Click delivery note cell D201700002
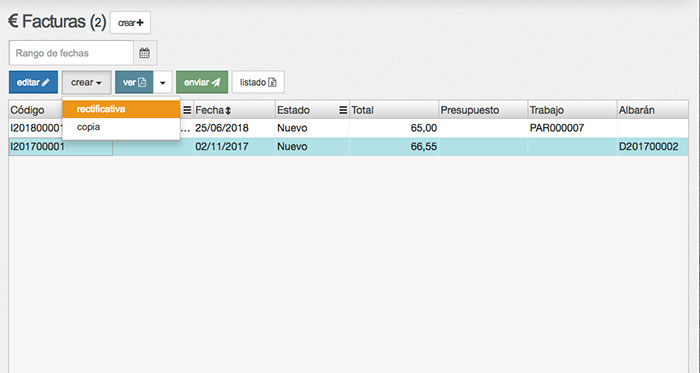The height and width of the screenshot is (373, 700). pyautogui.click(x=653, y=147)
